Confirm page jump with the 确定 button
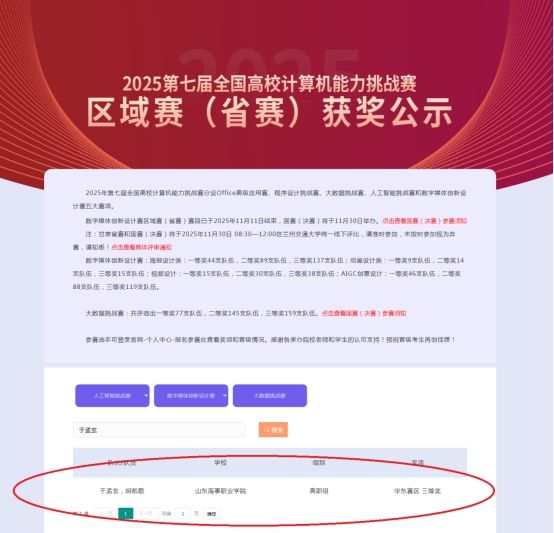554x533 pixels. point(211,514)
